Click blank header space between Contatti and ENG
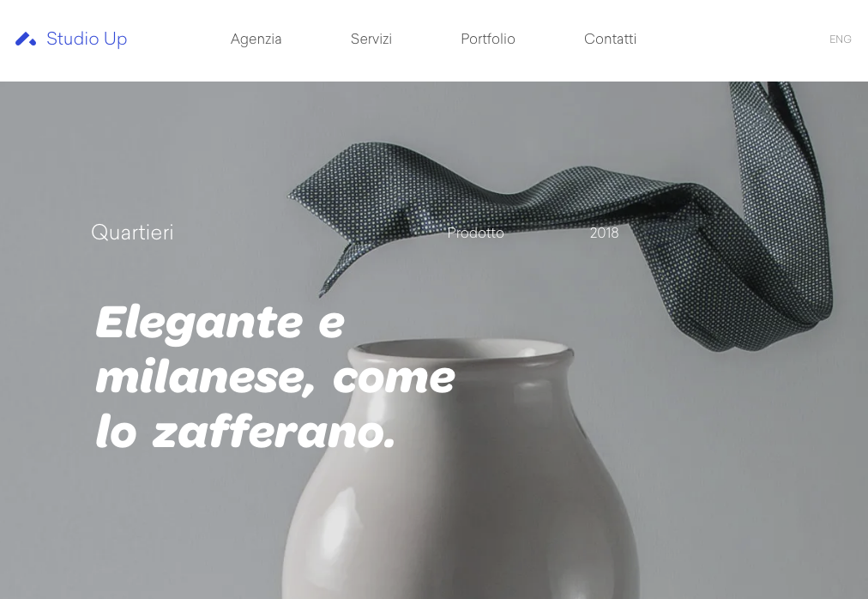Screen dimensions: 868x599 tap(731, 39)
